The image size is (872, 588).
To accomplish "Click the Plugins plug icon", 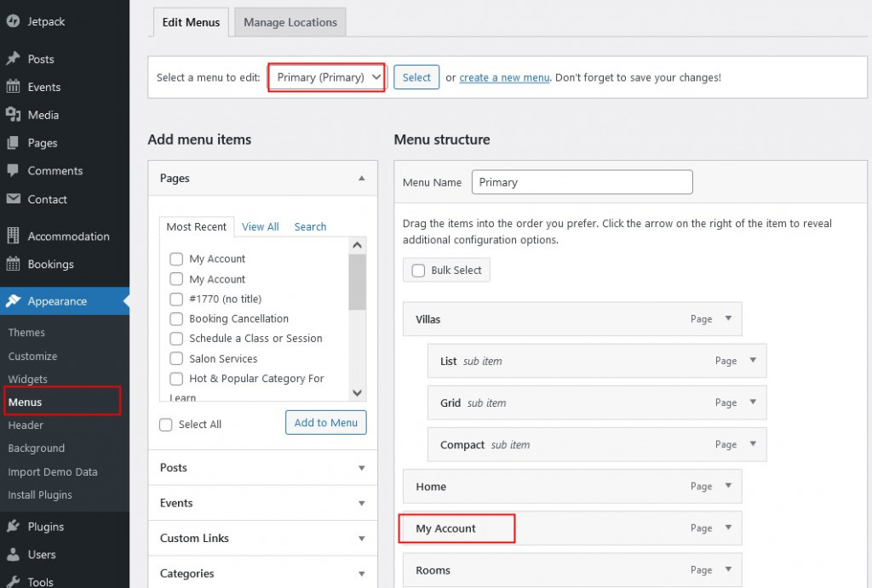I will 14,526.
